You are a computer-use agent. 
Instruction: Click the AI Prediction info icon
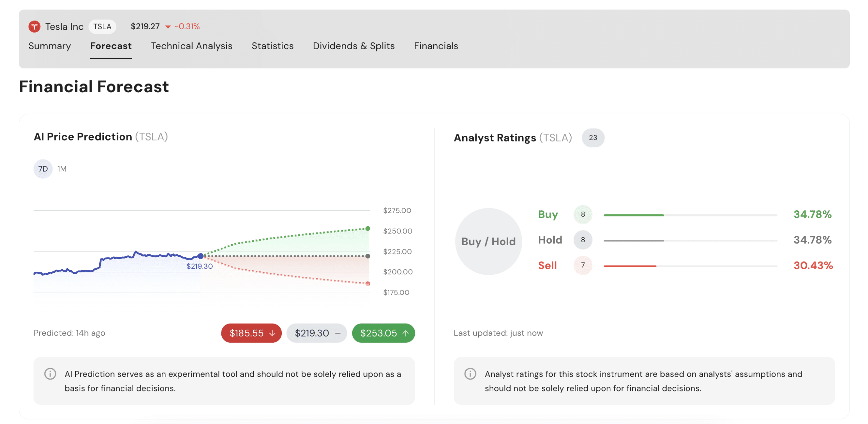click(x=50, y=374)
